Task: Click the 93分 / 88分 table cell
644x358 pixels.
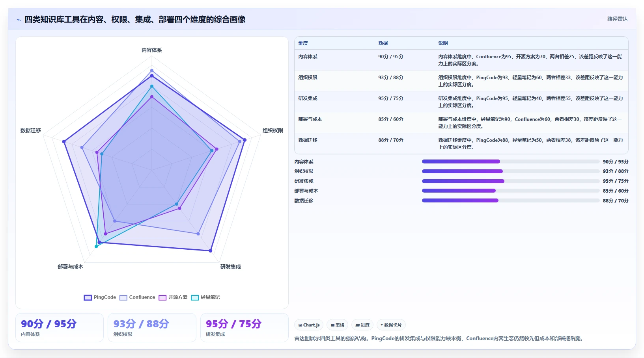Action: pos(391,78)
